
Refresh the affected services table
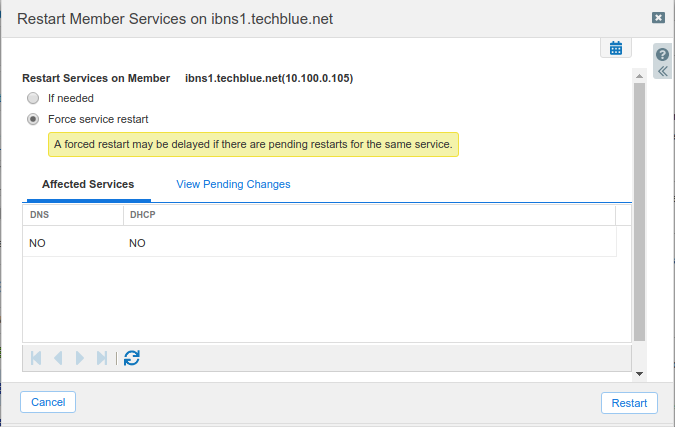coord(131,358)
